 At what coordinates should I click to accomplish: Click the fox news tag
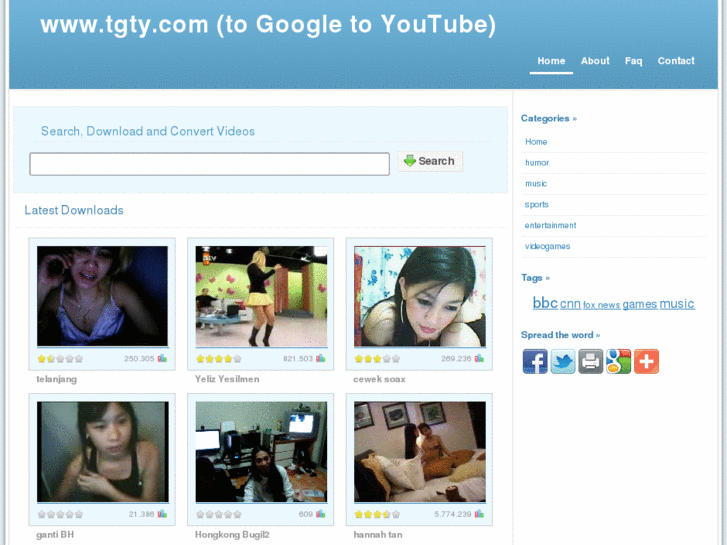coord(601,305)
